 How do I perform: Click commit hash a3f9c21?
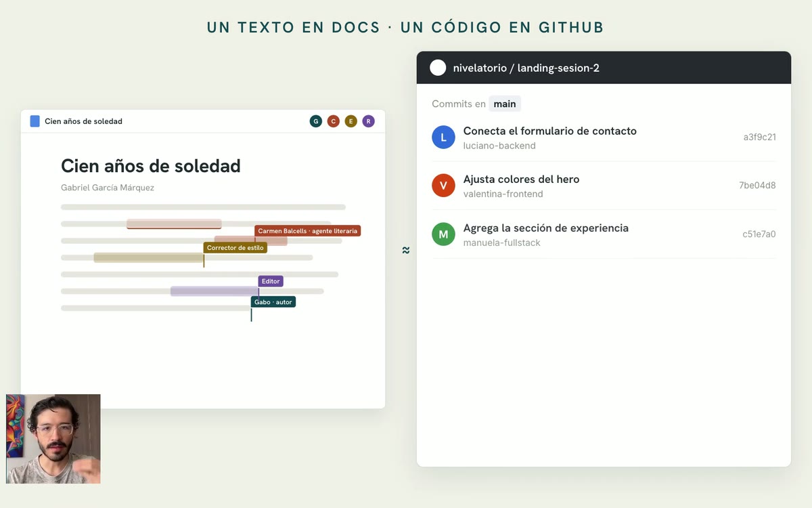759,137
